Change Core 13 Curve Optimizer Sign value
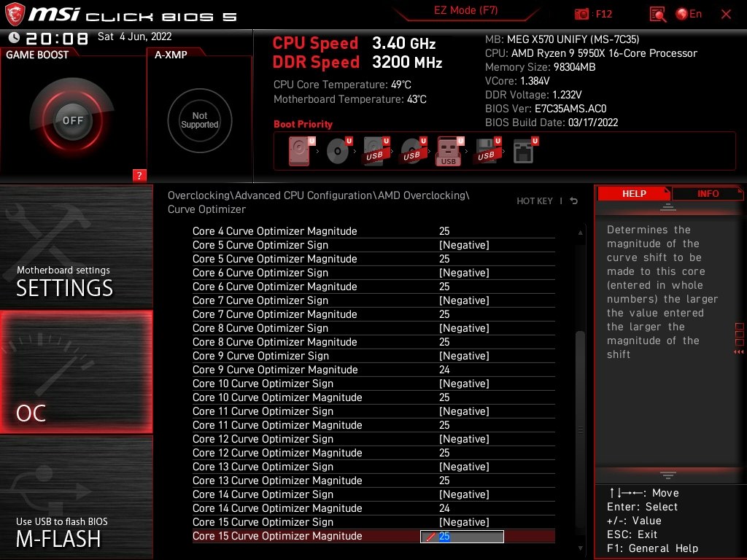The height and width of the screenshot is (560, 747). 464,467
